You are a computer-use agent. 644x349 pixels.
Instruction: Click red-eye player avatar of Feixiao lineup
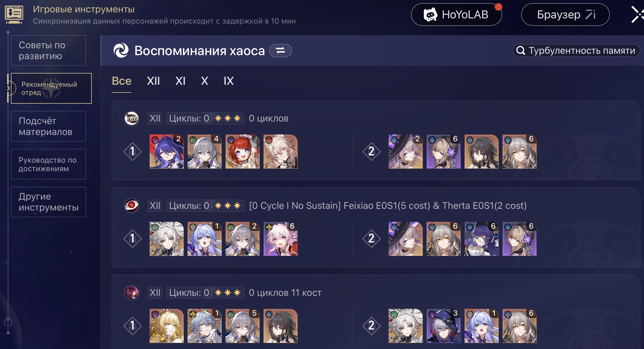point(132,205)
